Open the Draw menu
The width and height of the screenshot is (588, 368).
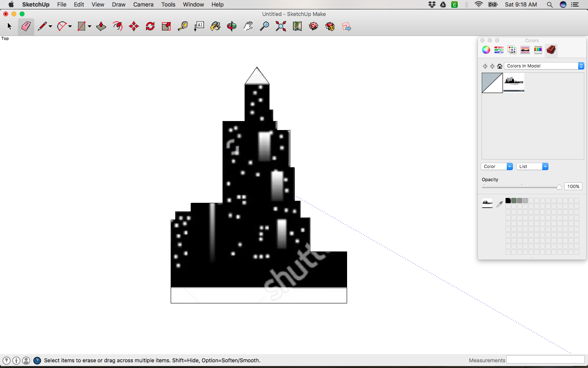[x=118, y=4]
